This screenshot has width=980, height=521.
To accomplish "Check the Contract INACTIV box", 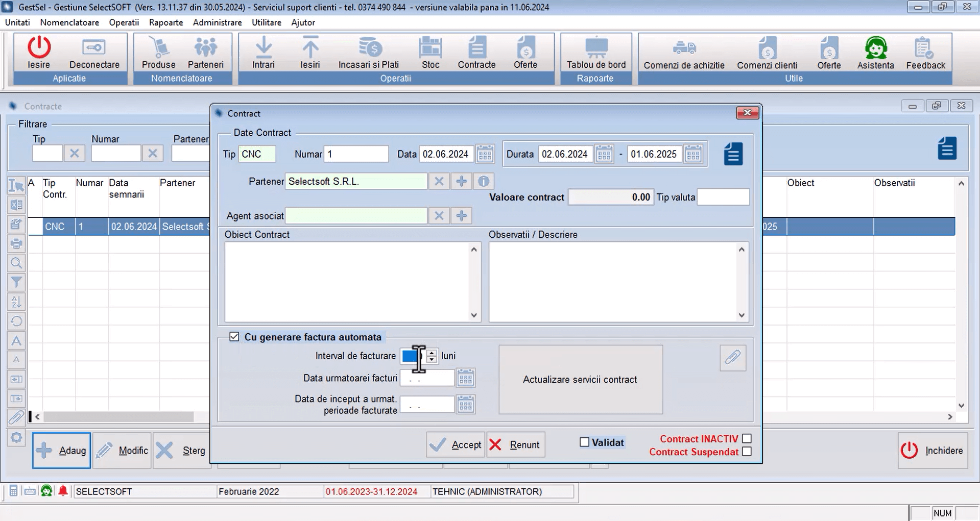I will click(747, 438).
